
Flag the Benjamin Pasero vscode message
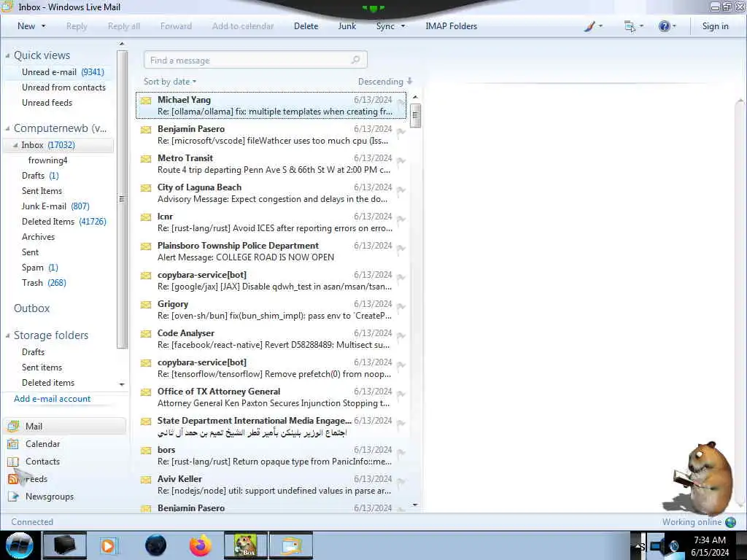401,132
